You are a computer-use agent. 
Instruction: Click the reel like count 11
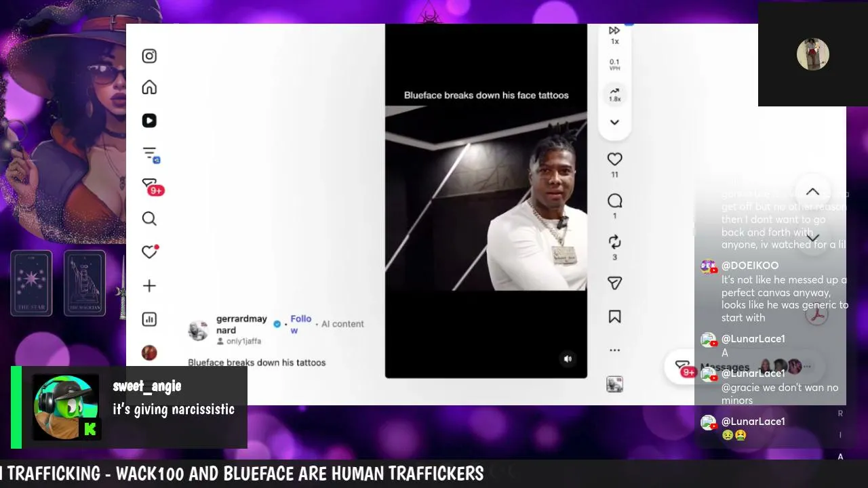click(x=614, y=175)
